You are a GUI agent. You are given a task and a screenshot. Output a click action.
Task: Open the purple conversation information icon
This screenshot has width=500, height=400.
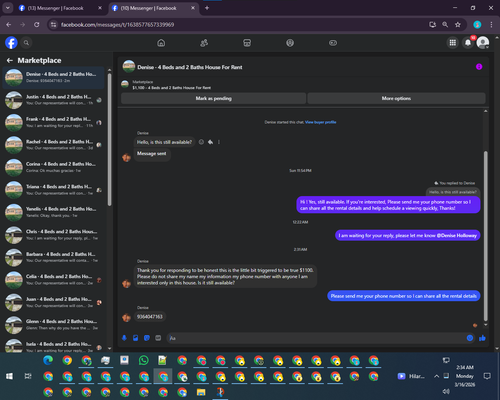(x=479, y=67)
